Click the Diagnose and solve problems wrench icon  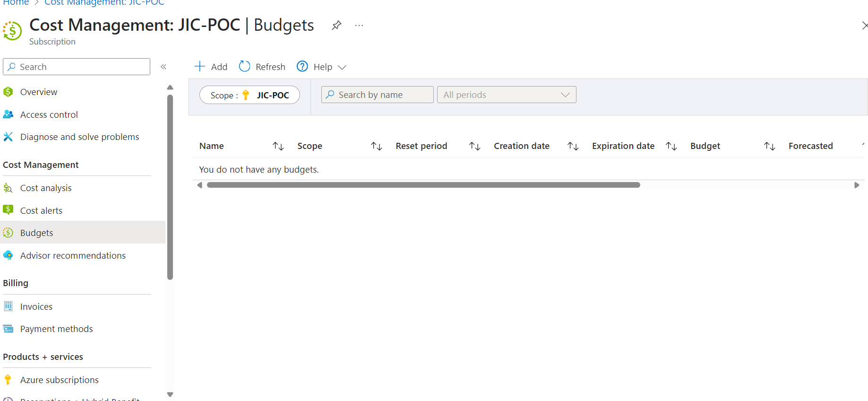coord(8,137)
